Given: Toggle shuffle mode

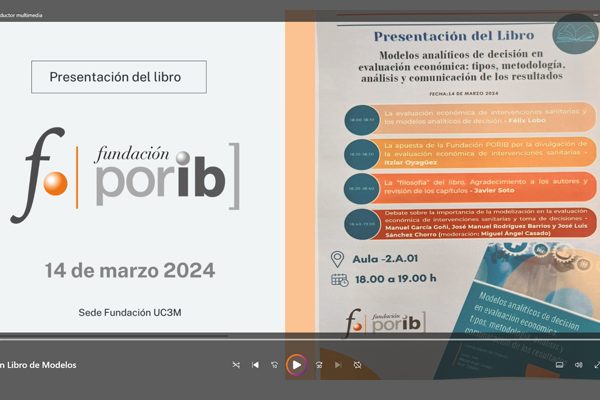Looking at the screenshot, I should [236, 365].
